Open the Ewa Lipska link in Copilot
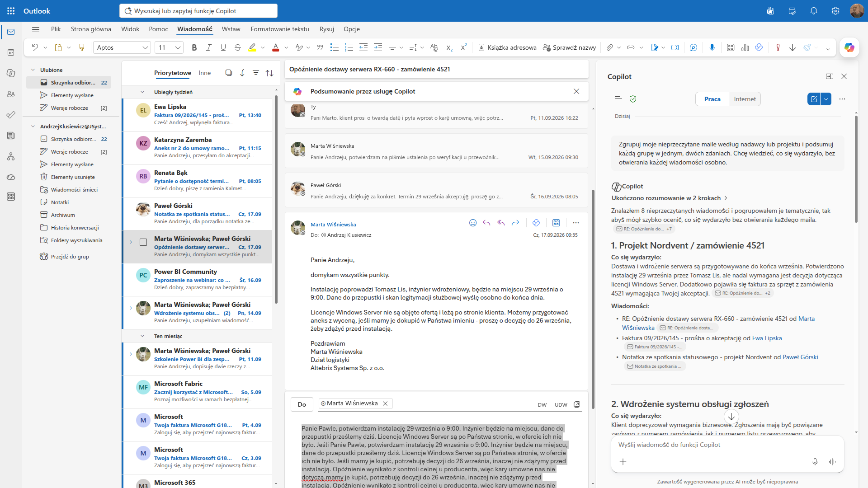 click(x=767, y=338)
